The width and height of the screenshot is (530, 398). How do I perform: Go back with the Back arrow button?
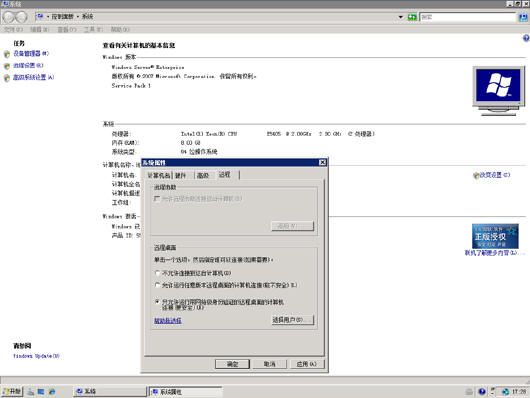pyautogui.click(x=9, y=17)
